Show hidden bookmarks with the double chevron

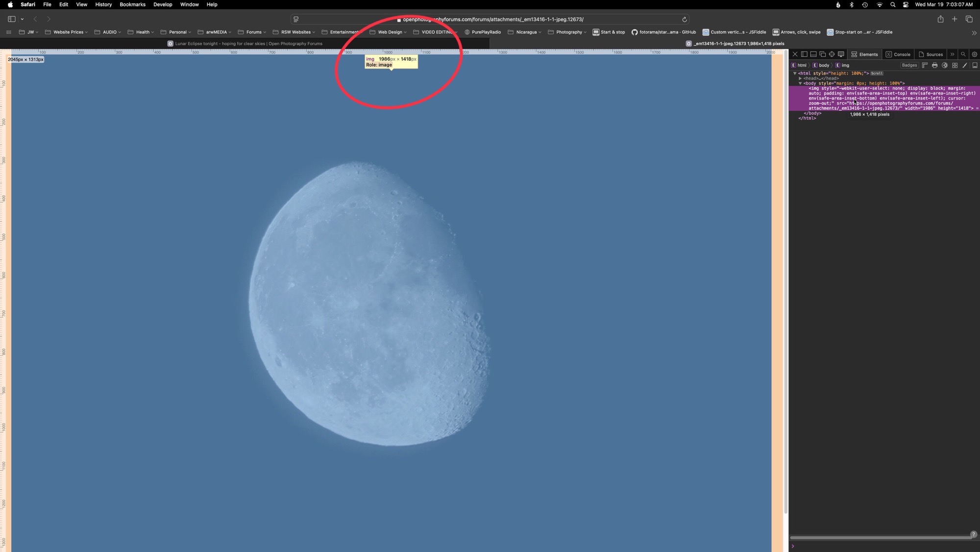coord(974,33)
